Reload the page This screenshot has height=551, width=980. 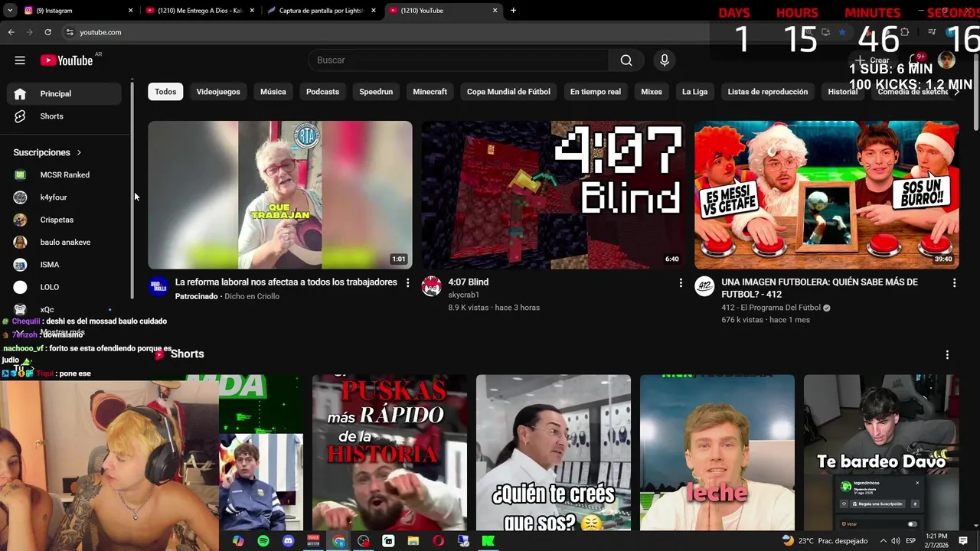coord(47,32)
